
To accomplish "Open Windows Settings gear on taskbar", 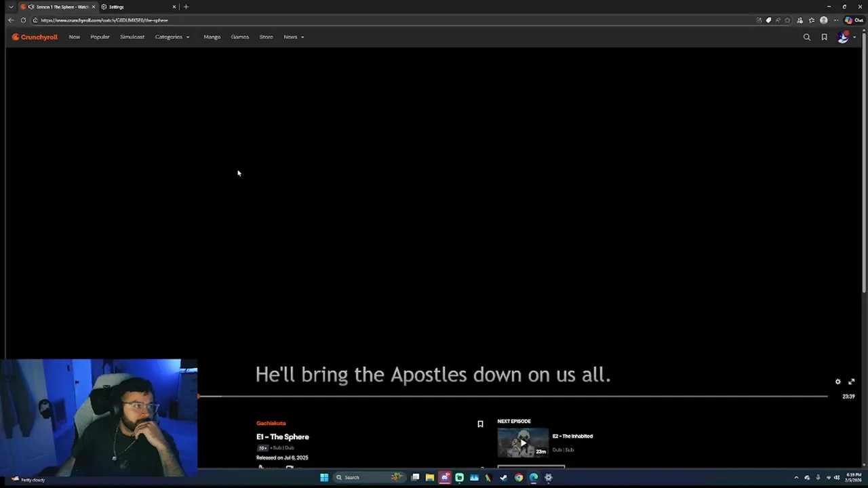I will coord(549,478).
